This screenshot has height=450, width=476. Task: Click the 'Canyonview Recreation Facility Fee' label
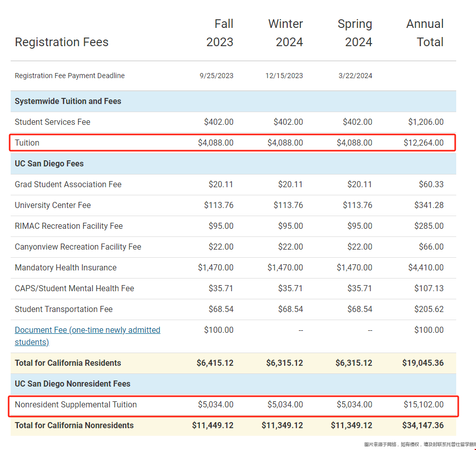click(78, 247)
